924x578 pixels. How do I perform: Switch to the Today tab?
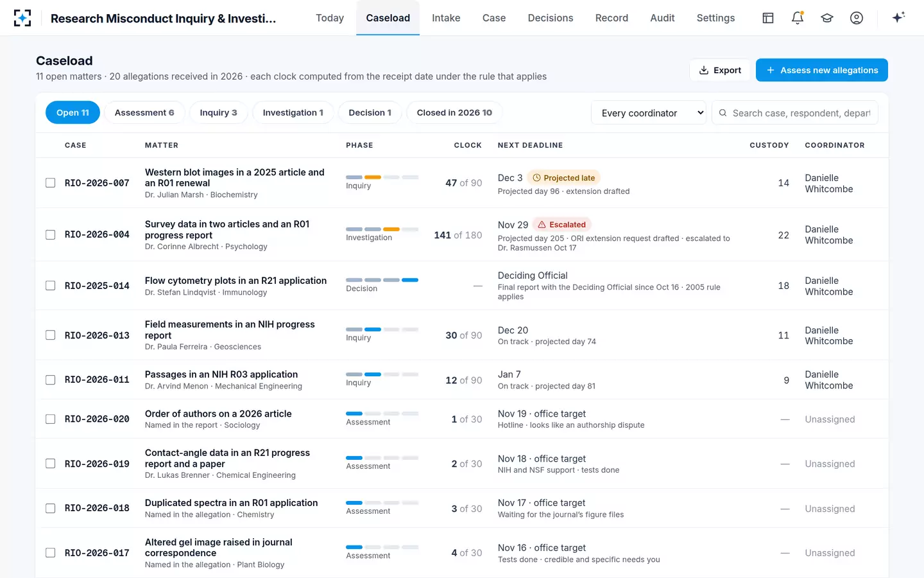[330, 18]
